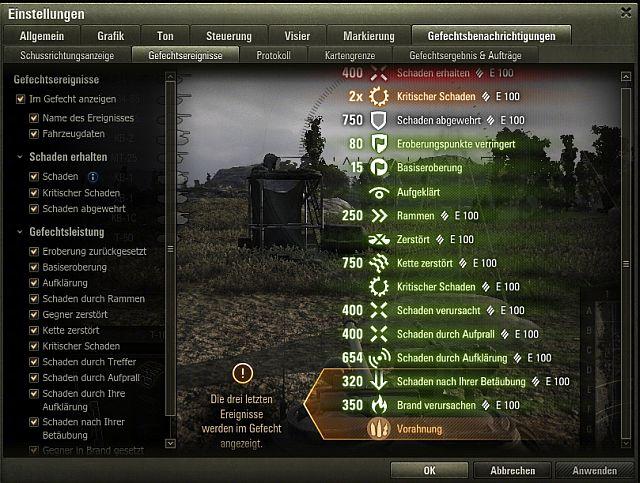This screenshot has height=483, width=640.
Task: Click the Schaden abgewehrt shield icon
Action: point(378,120)
